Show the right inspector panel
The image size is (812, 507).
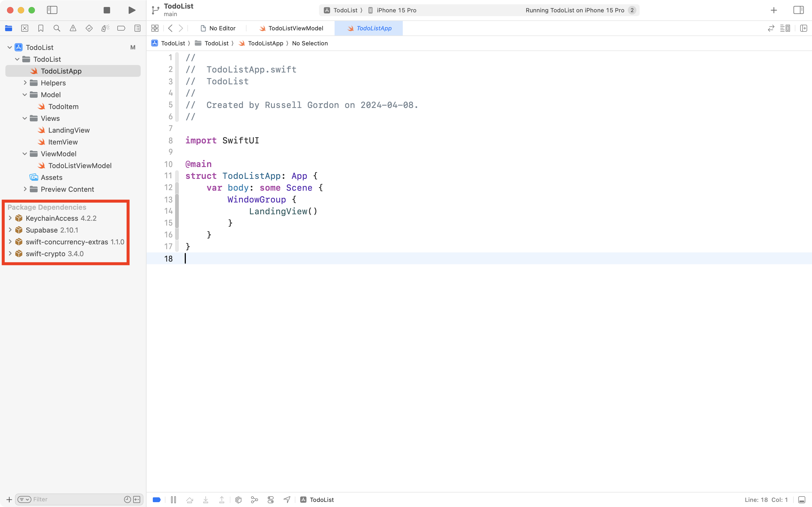[799, 10]
